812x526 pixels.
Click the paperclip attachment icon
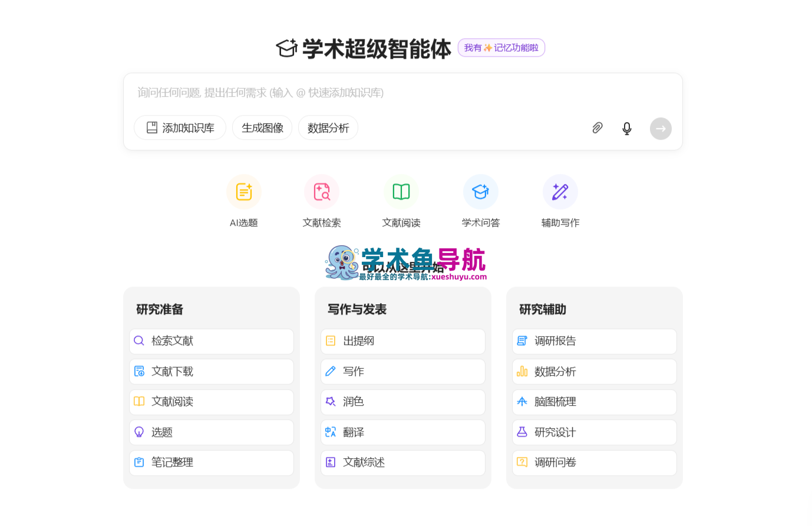click(x=597, y=128)
